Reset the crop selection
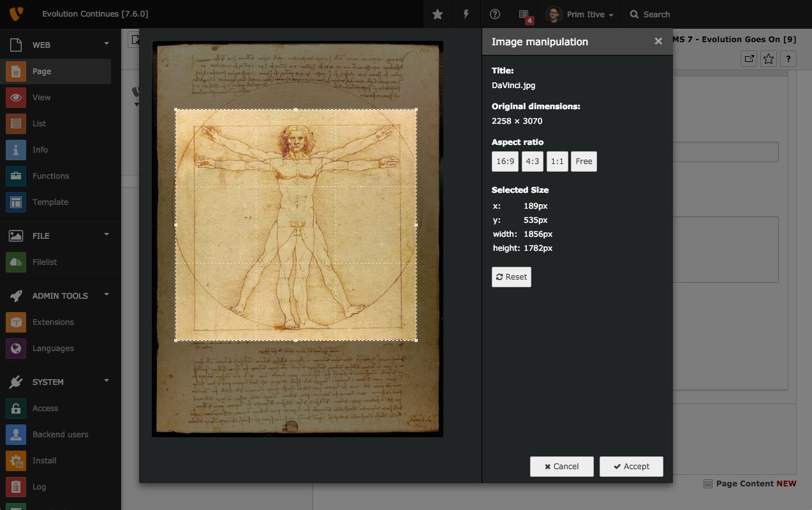Screen dimensions: 812x510 [x=511, y=277]
